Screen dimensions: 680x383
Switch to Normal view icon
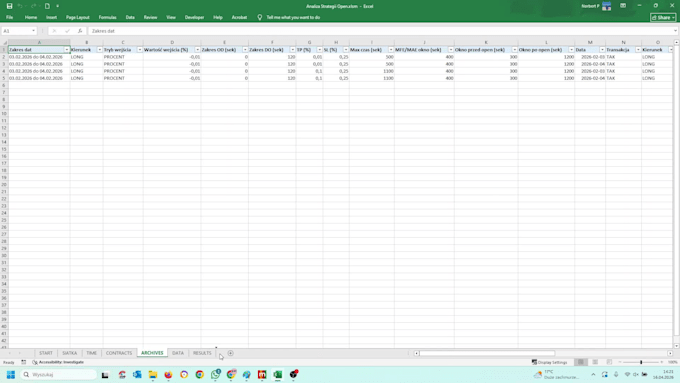[x=581, y=362]
